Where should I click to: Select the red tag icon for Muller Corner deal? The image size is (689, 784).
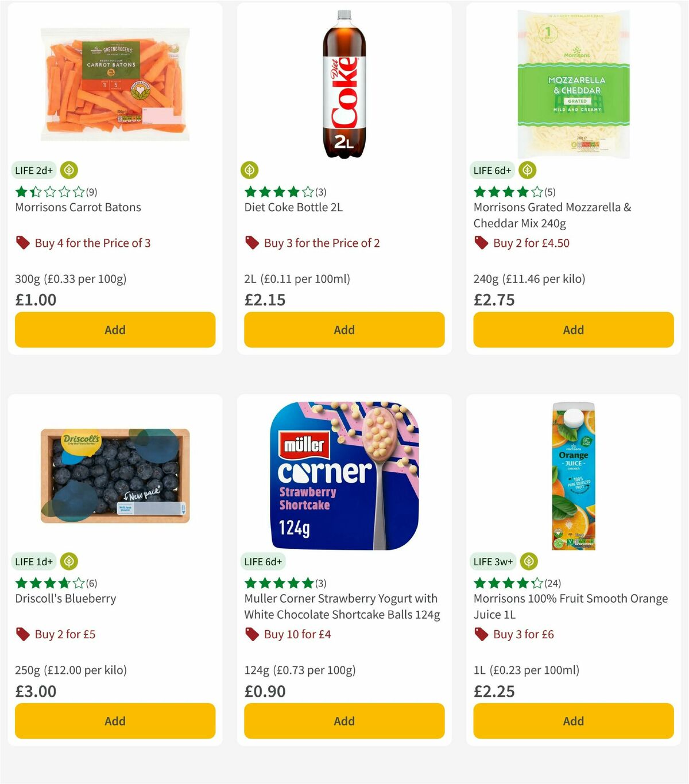pyautogui.click(x=251, y=634)
